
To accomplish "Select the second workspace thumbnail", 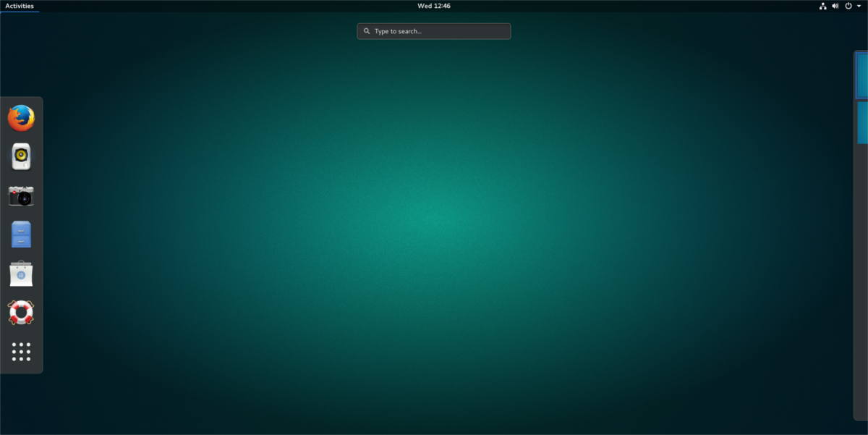I will coord(863,122).
